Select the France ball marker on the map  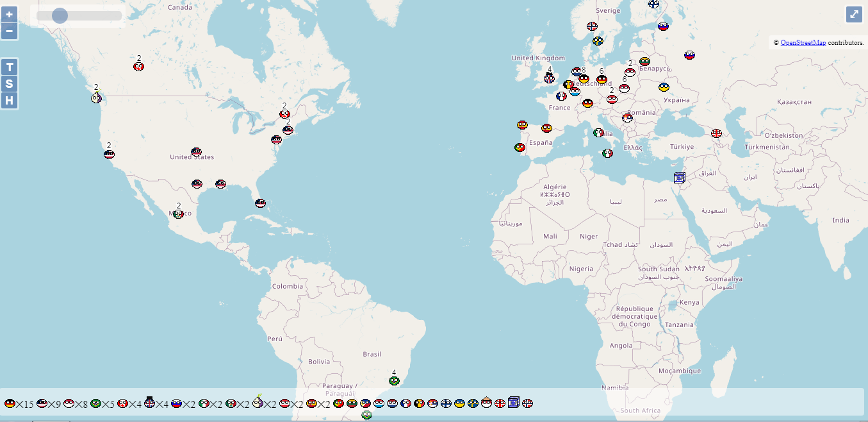pos(562,97)
